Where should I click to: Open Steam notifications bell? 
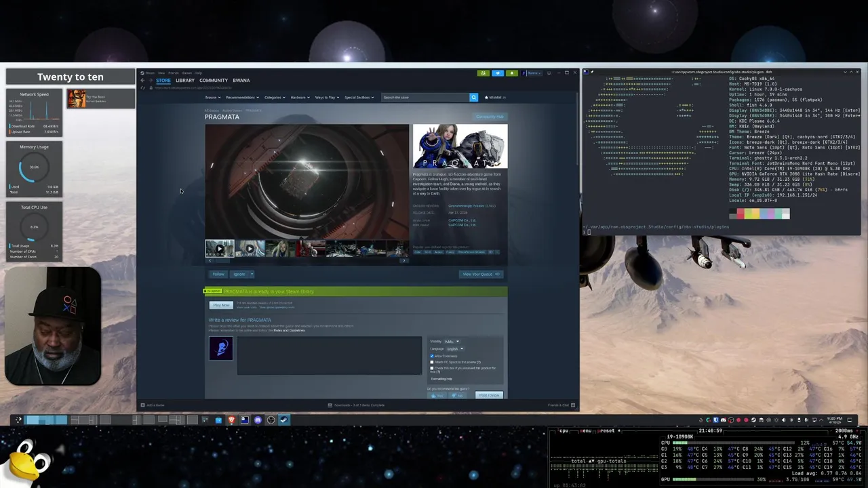512,73
